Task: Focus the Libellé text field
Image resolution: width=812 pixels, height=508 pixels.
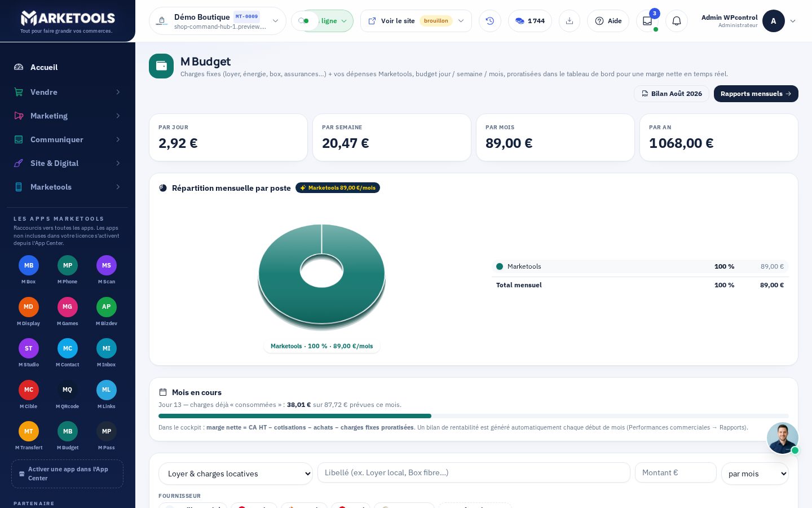Action: point(474,472)
